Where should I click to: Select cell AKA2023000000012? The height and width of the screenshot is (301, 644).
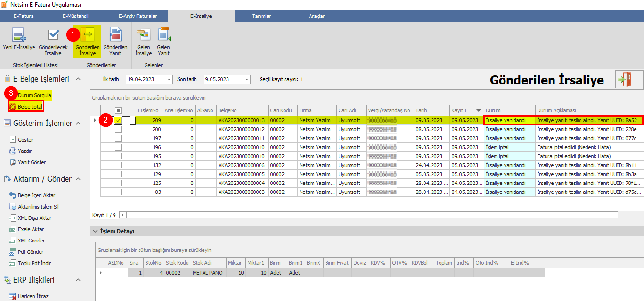(242, 129)
